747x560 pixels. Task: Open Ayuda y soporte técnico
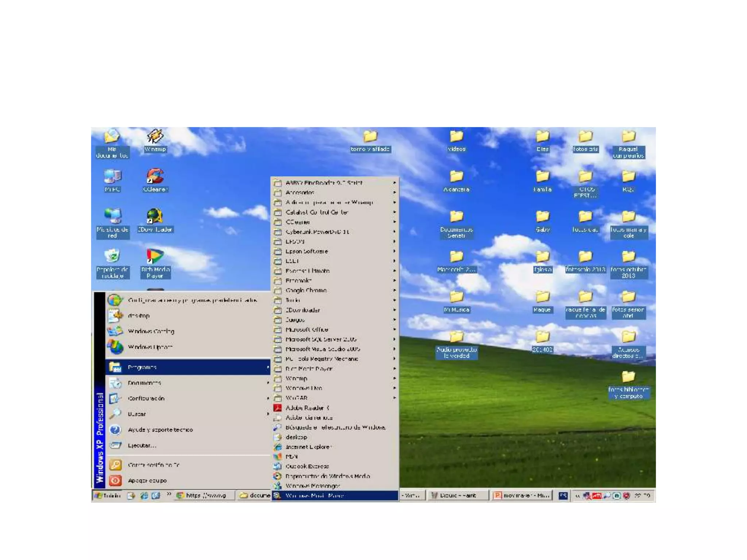pos(160,429)
